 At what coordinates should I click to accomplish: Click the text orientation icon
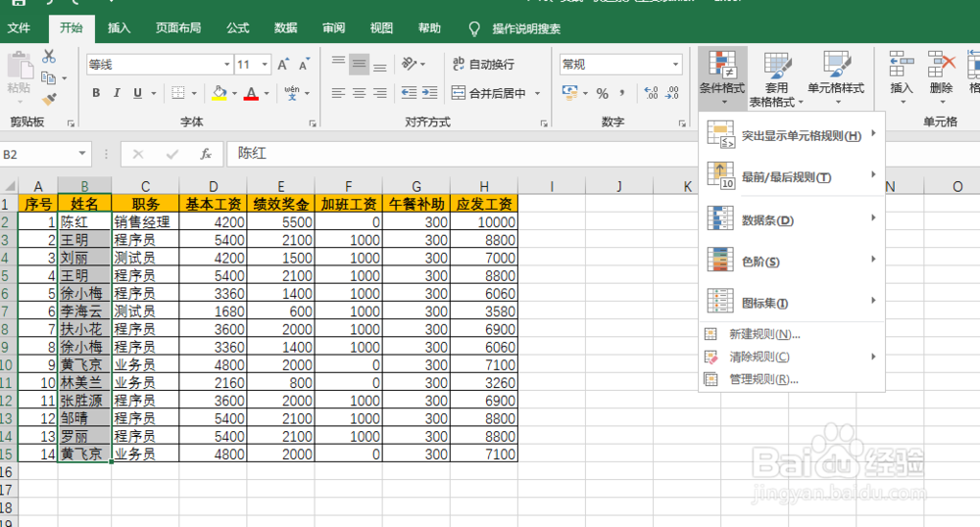click(x=410, y=64)
